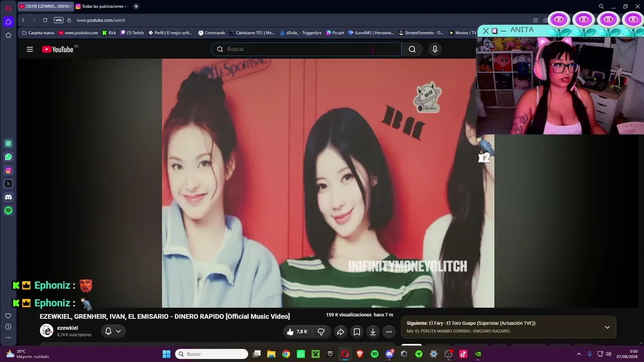
Task: Focus the YouTube Buscar search field
Action: [306, 49]
